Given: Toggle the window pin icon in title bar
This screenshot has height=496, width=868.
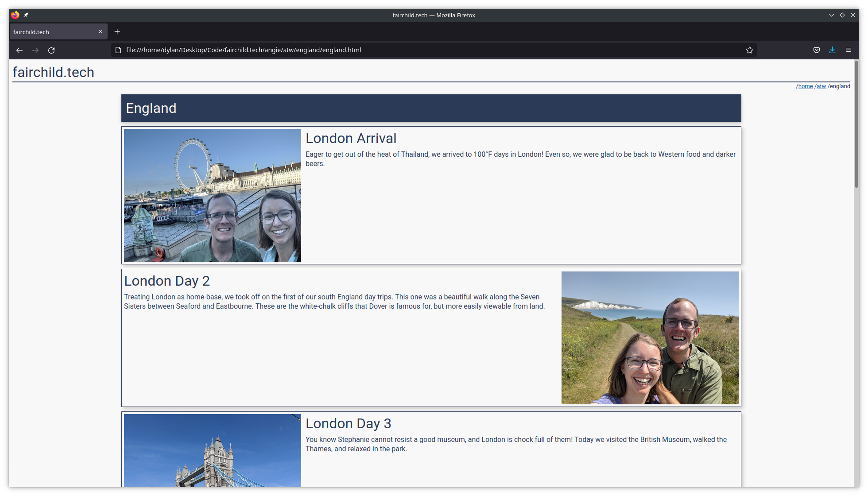Looking at the screenshot, I should click(x=26, y=15).
